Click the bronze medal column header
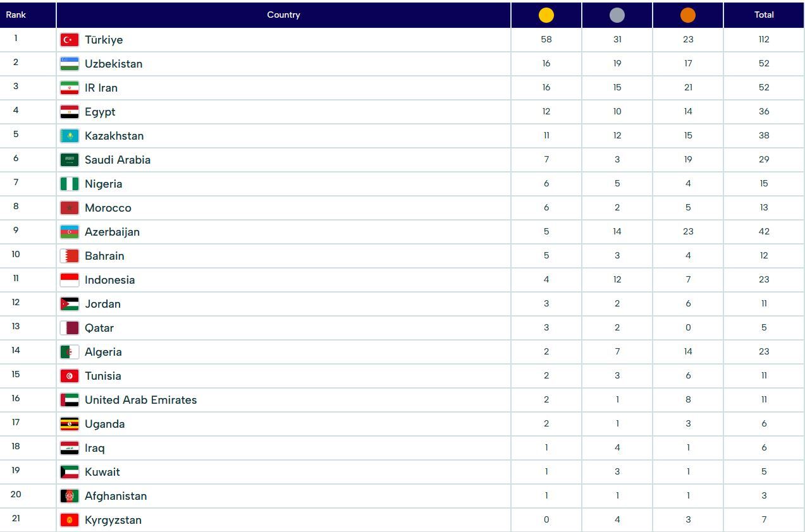 (x=688, y=15)
